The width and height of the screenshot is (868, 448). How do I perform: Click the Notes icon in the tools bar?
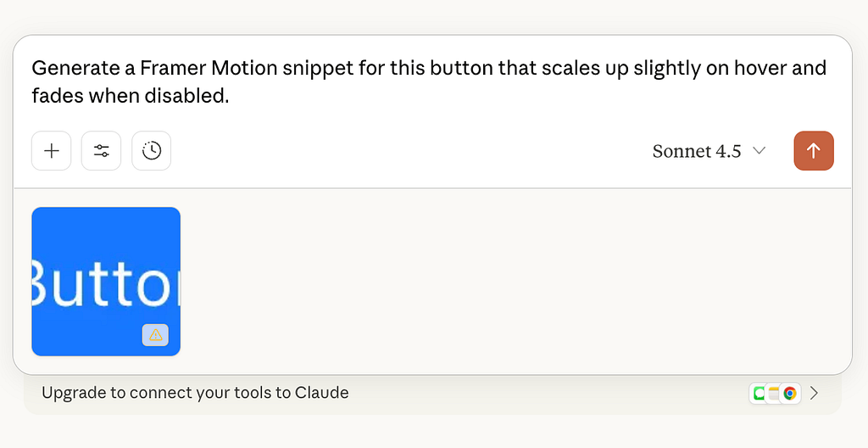772,394
